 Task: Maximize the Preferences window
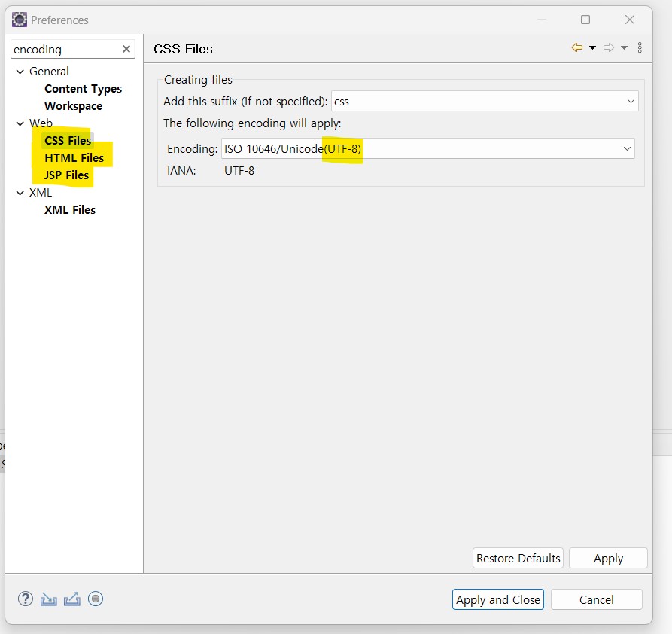(x=585, y=20)
